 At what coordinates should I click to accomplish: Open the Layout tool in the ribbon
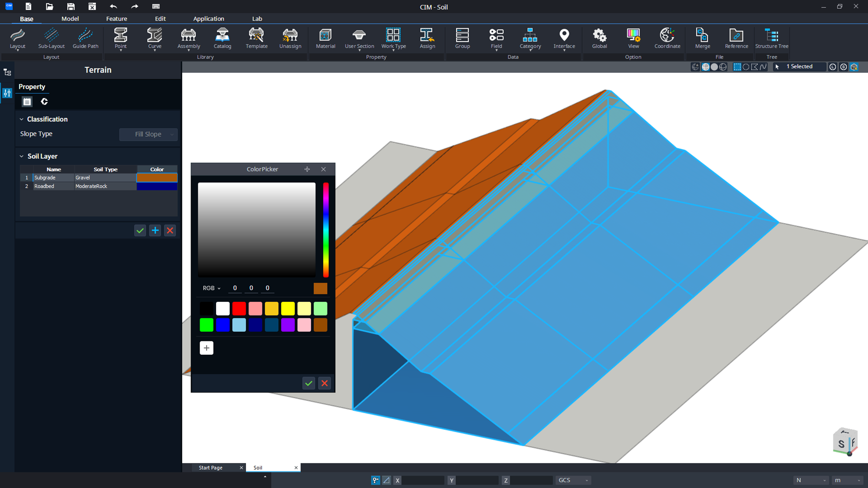click(17, 39)
